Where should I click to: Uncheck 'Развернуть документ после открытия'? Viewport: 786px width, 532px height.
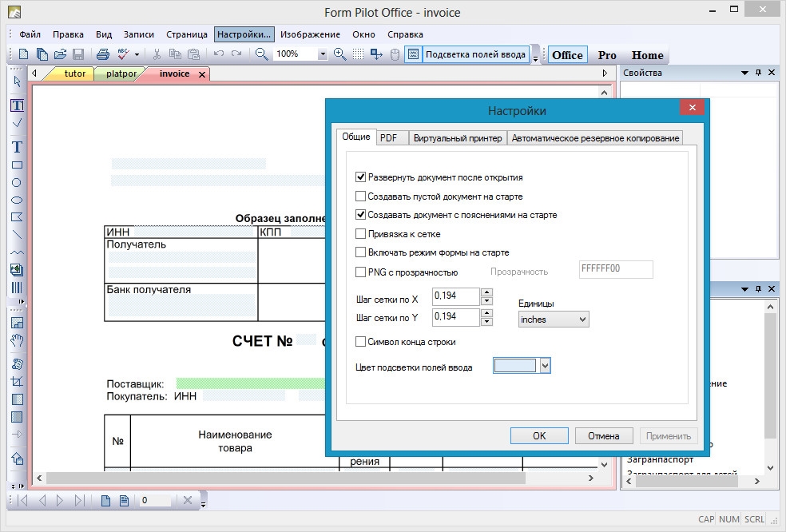pos(361,177)
